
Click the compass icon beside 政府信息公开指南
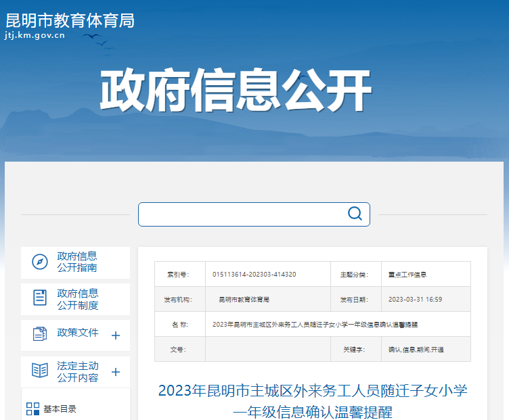coord(40,262)
